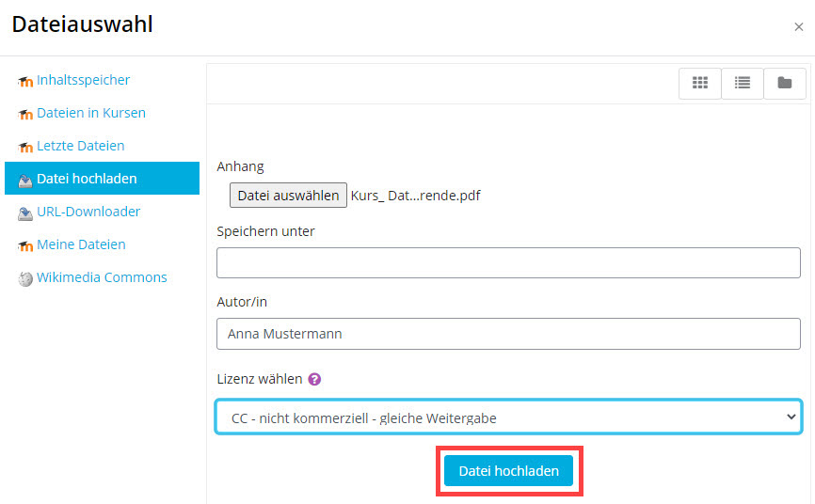Open the Inhaltsspeicher link
Screen dimensions: 815x504
tap(83, 80)
